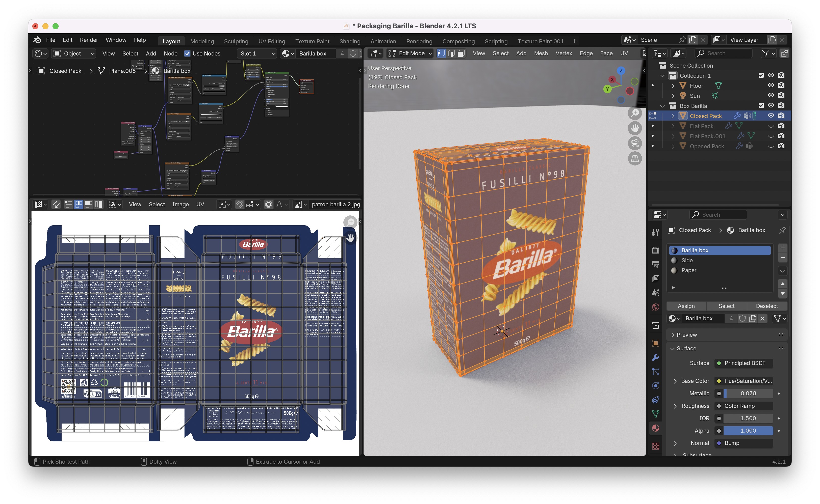Click the Principled BSDF surface button
820x504 pixels.
[744, 363]
